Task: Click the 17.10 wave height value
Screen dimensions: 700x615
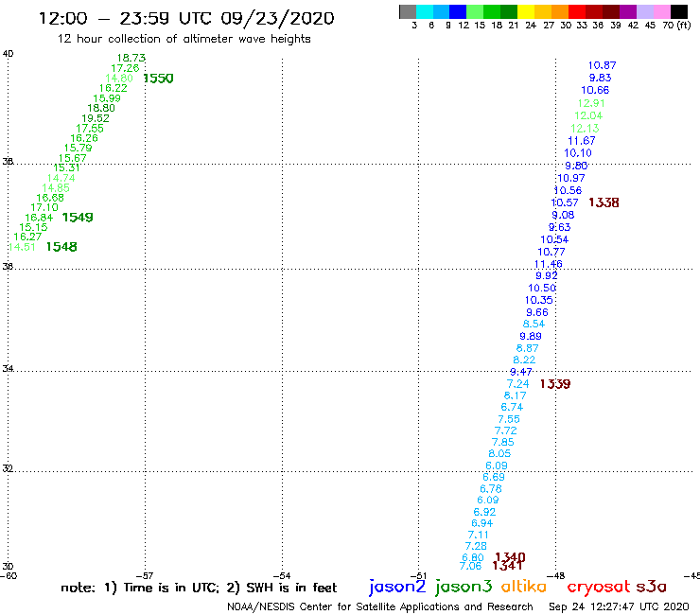Action: 44,207
